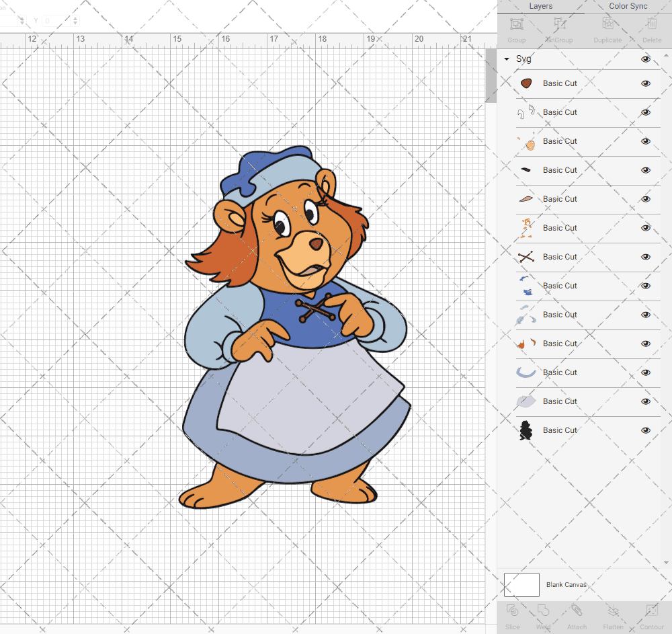The height and width of the screenshot is (634, 672).
Task: Select the pink tongue layer thumbnail
Action: [x=526, y=199]
